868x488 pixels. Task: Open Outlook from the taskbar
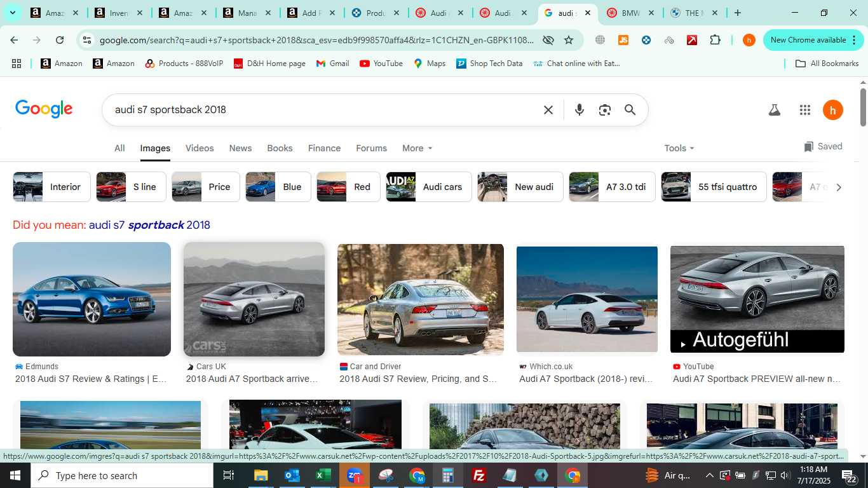(x=292, y=475)
